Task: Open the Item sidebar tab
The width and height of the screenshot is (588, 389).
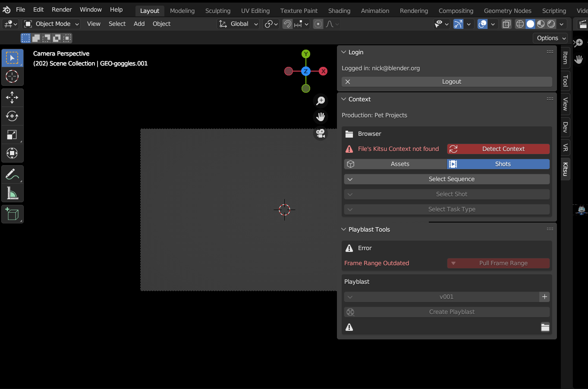Action: [566, 58]
